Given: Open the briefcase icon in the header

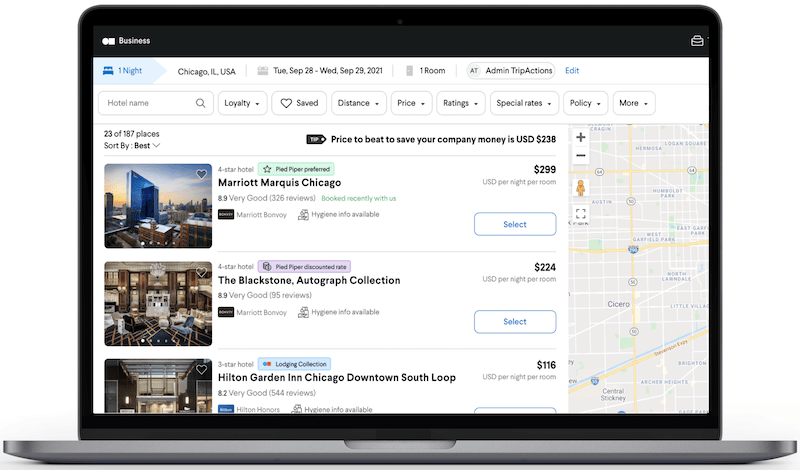Looking at the screenshot, I should (x=697, y=41).
